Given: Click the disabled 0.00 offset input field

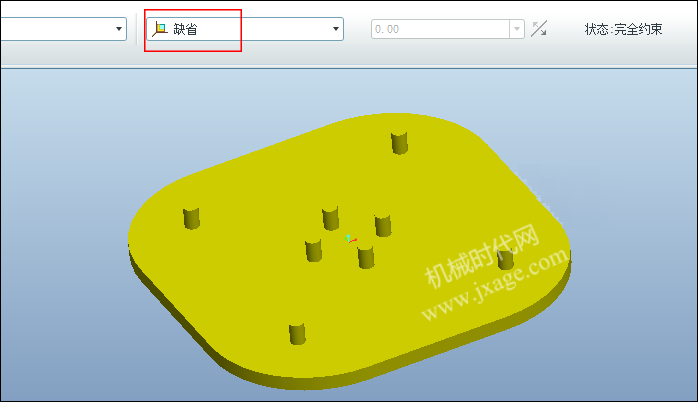Looking at the screenshot, I should point(440,29).
